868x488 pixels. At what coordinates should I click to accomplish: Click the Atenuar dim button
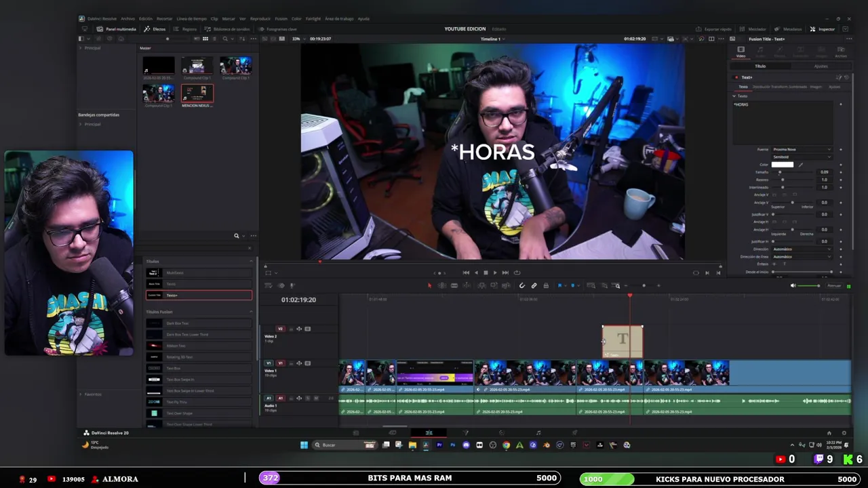tap(834, 285)
